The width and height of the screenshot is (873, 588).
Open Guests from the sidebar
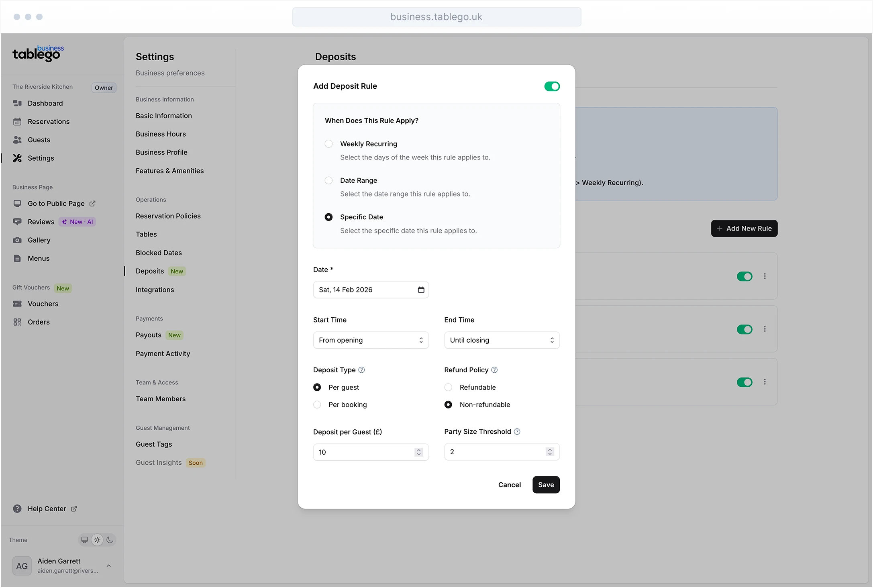39,139
